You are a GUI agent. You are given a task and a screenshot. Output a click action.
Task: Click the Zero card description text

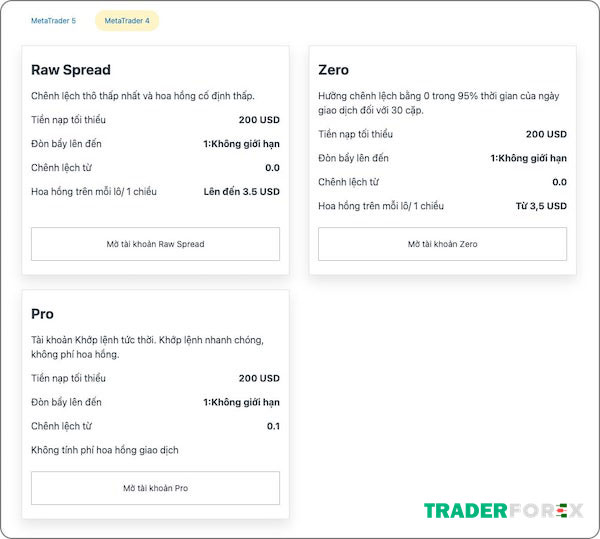point(439,103)
